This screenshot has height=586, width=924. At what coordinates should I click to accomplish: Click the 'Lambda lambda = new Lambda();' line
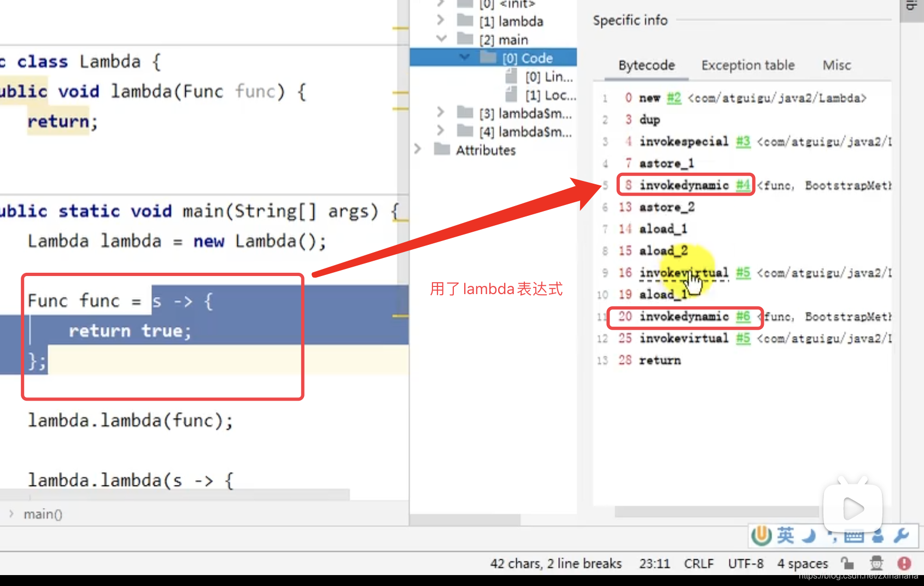point(177,241)
